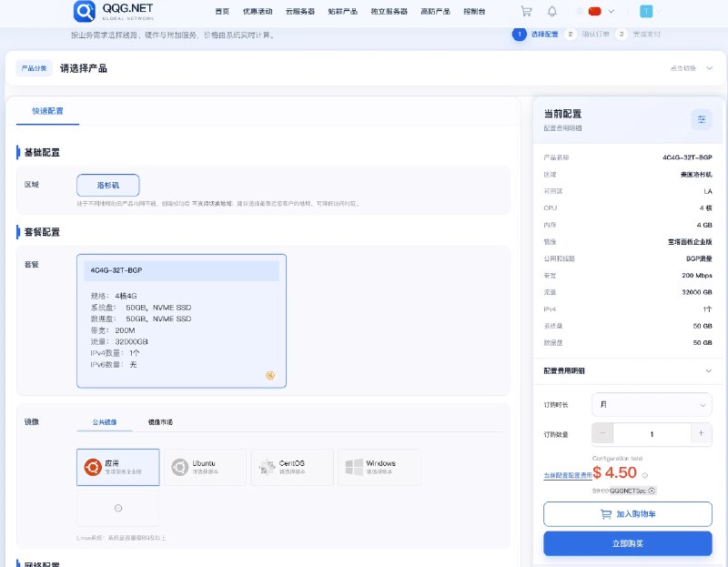Expand the user account dropdown arrow
Screen dimensions: 728x567
tap(659, 11)
